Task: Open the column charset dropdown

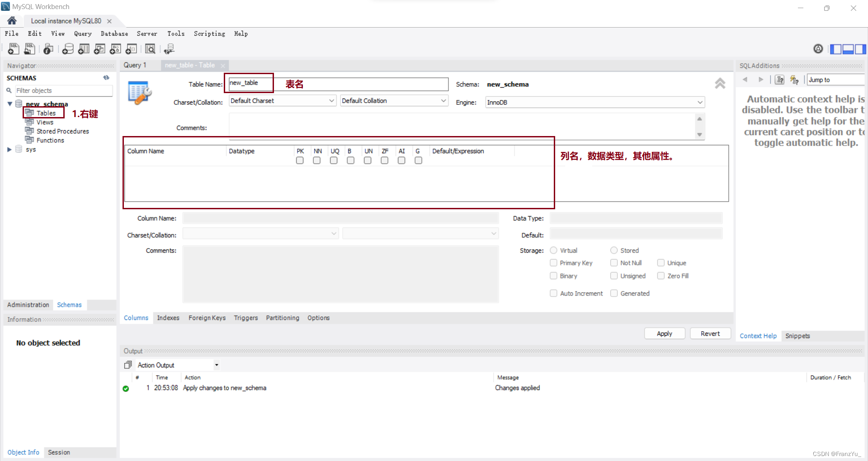Action: click(x=260, y=233)
